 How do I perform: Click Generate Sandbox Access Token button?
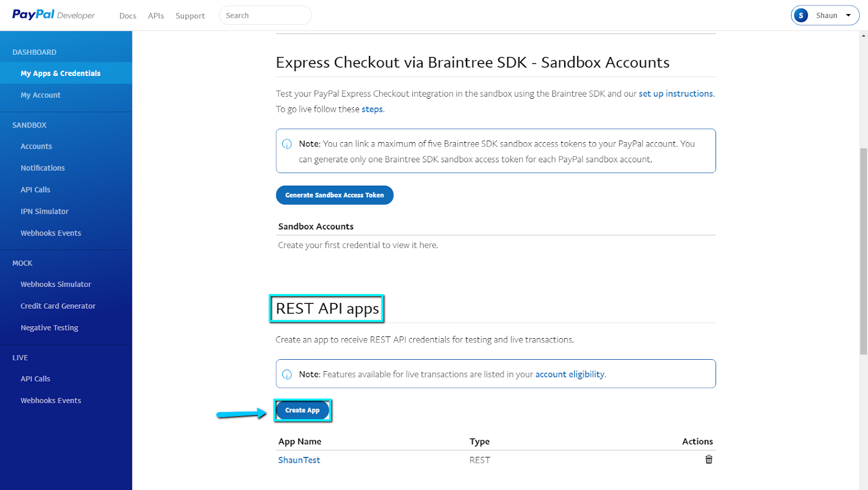[335, 195]
